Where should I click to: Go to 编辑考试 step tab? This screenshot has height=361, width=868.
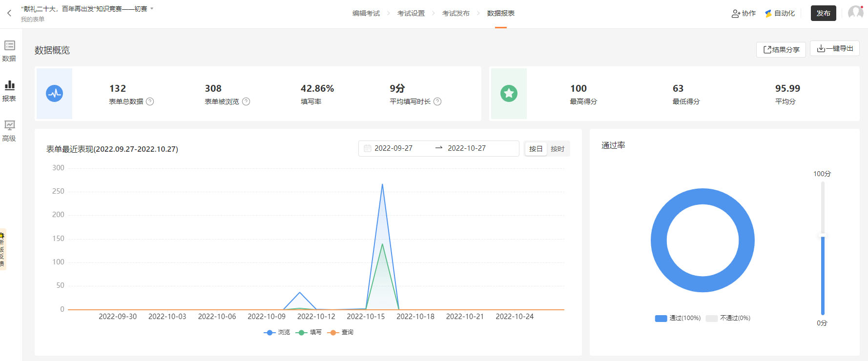pyautogui.click(x=366, y=13)
